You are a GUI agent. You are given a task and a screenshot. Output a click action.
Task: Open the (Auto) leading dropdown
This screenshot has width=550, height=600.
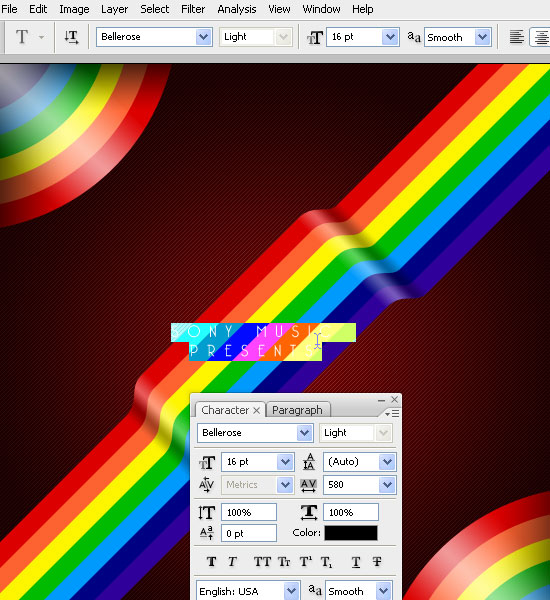(x=387, y=462)
